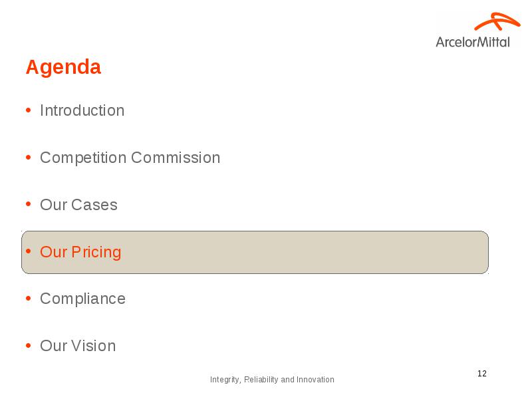This screenshot has height=399, width=532.
Task: Click the word Commission in second item
Action: (176, 158)
